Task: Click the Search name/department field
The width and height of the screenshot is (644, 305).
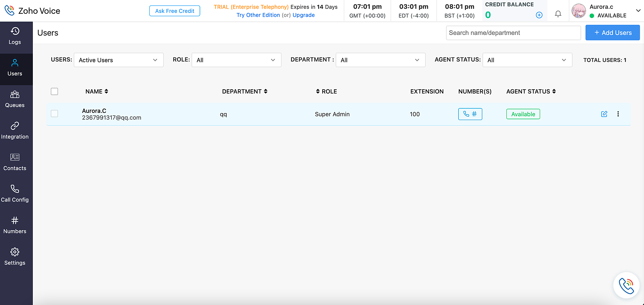Action: [x=513, y=33]
